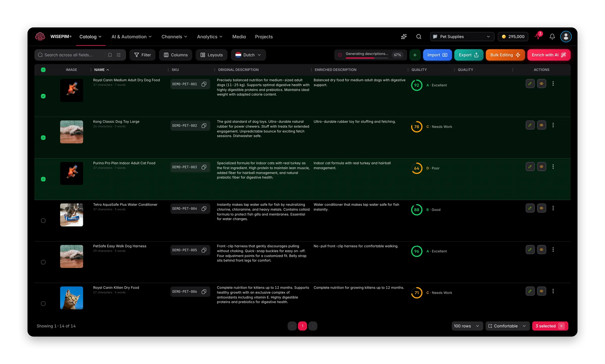Screen dimensions: 605x364
Task: Expand the Channels menu
Action: click(x=174, y=37)
